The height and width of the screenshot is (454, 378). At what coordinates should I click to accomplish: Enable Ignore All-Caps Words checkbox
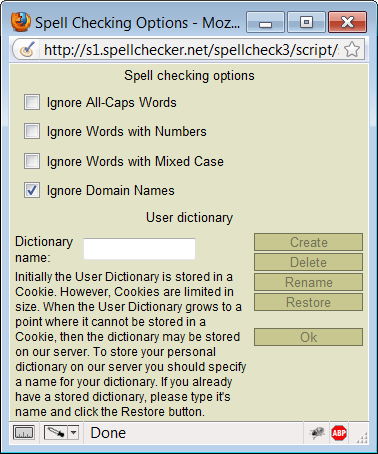[x=32, y=102]
